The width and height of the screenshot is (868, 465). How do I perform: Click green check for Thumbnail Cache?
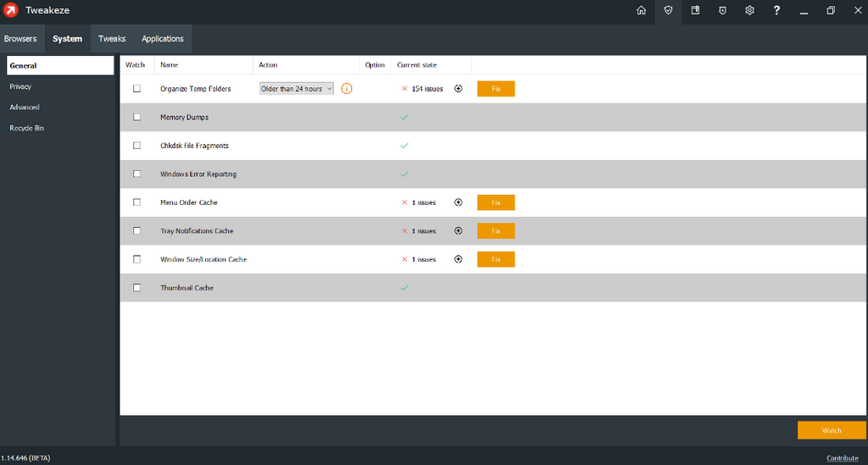404,287
